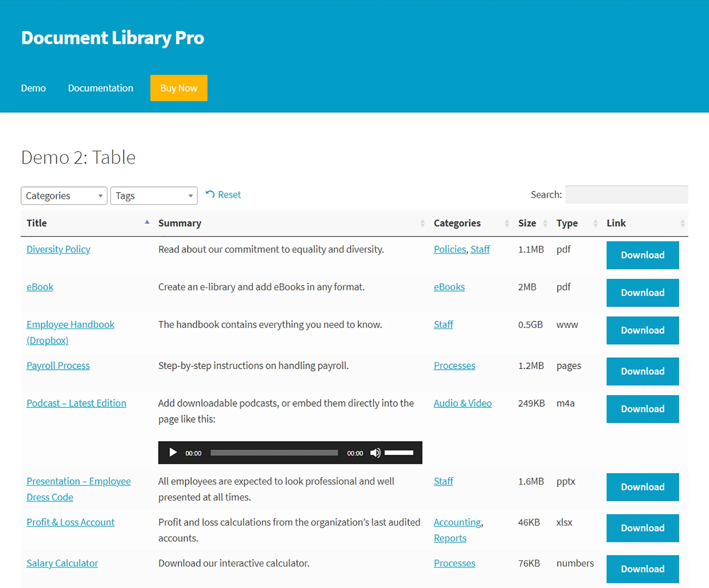Click the Reset filter icon
This screenshot has height=588, width=709.
pyautogui.click(x=211, y=194)
